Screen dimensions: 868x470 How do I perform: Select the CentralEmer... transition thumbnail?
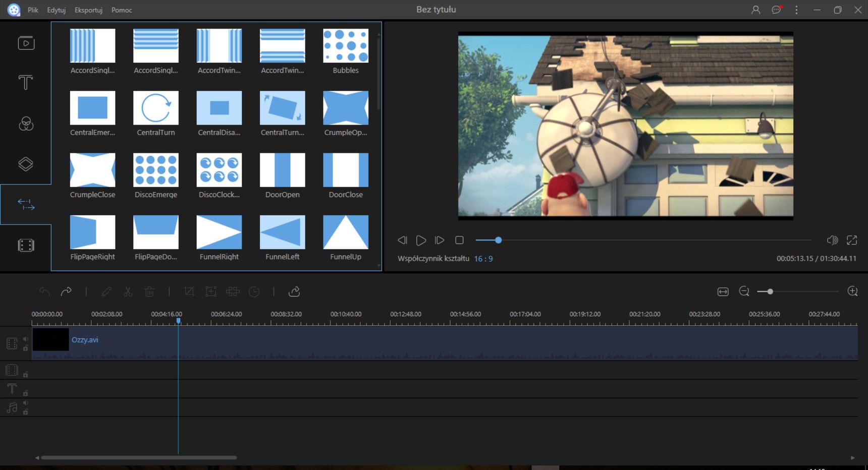92,107
